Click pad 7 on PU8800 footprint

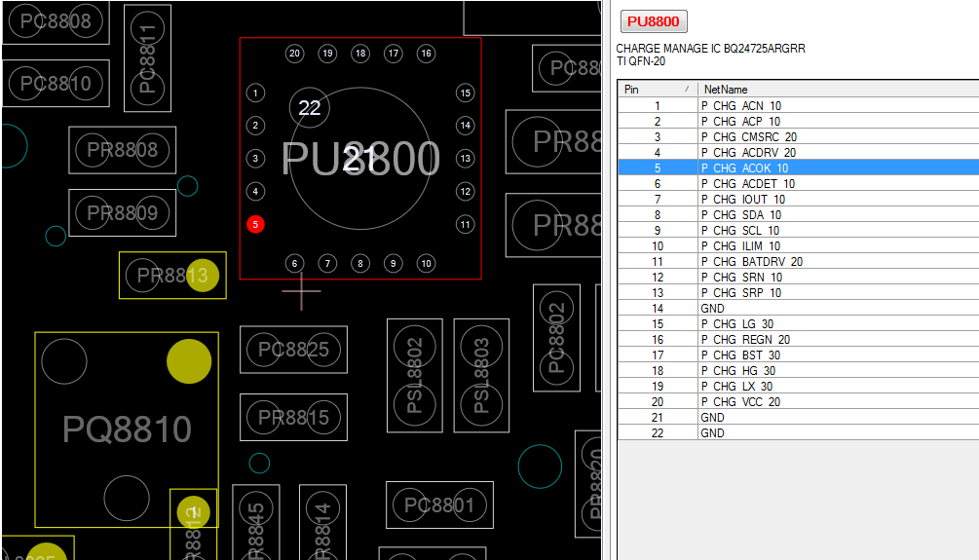point(327,264)
